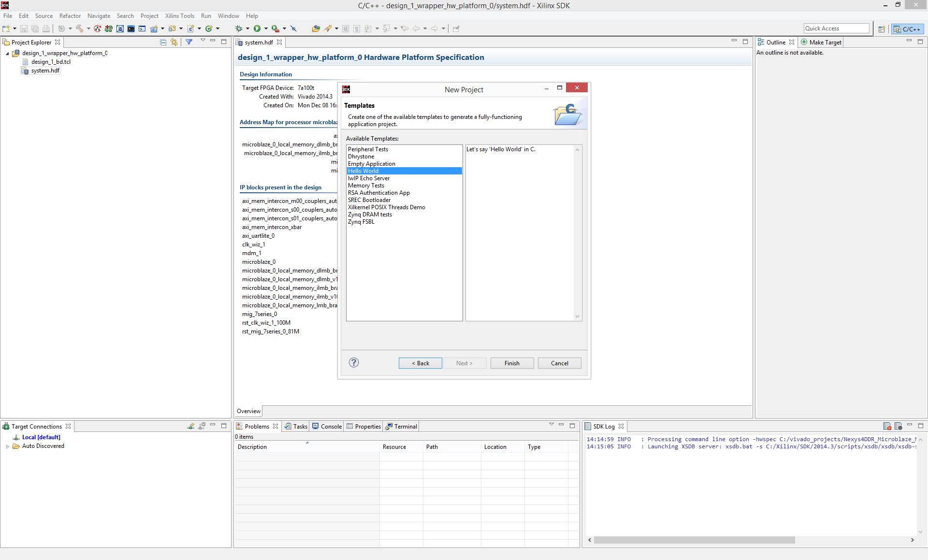The image size is (928, 560).
Task: Collapse All in Project Explorer
Action: point(163,42)
